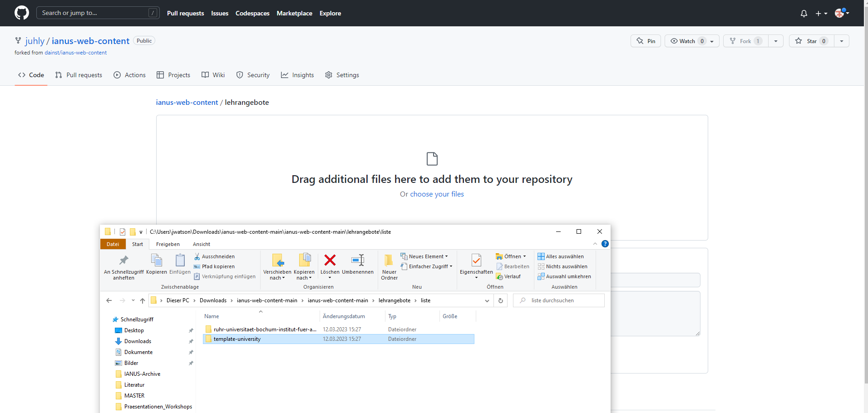868x413 pixels.
Task: Expand the Fork options dropdown arrow
Action: coord(776,41)
